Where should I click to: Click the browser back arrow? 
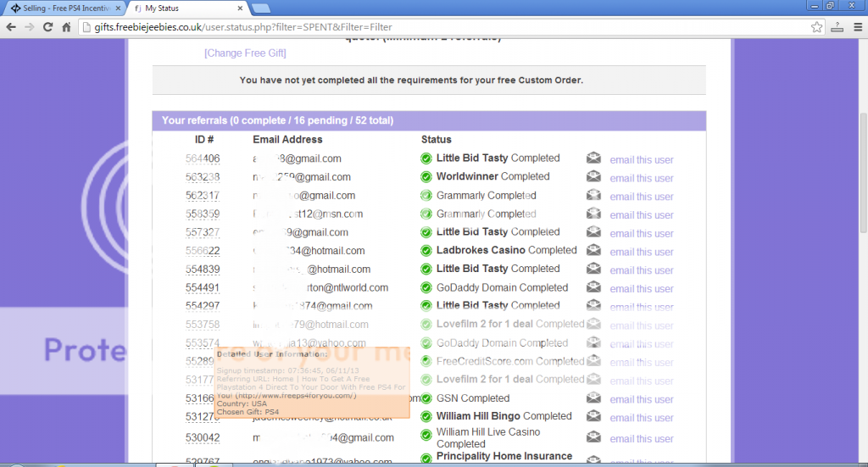click(x=10, y=27)
